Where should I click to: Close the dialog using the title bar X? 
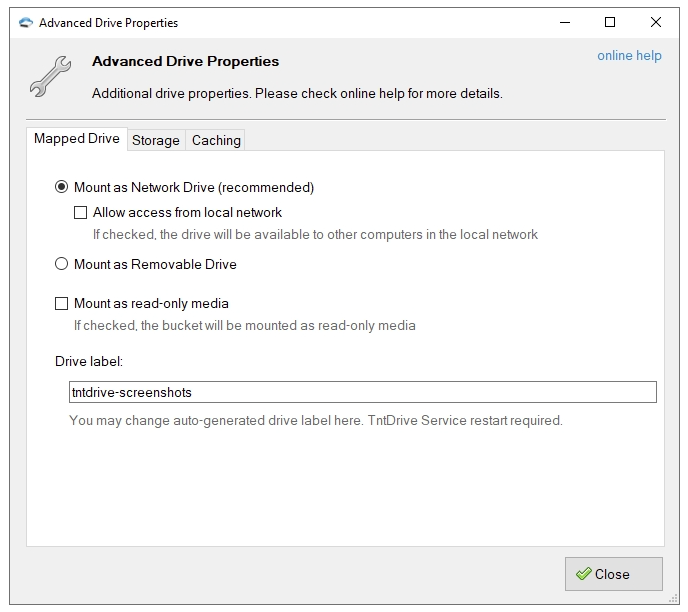pos(656,22)
